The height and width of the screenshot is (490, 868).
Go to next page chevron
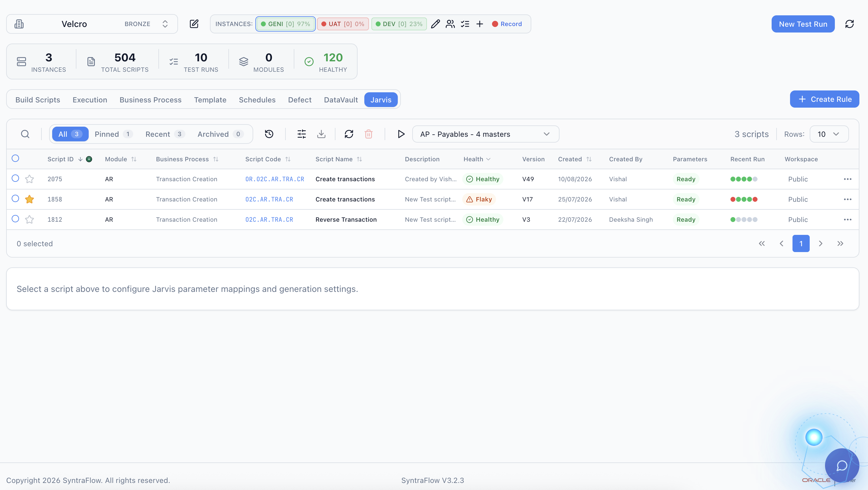tap(820, 243)
